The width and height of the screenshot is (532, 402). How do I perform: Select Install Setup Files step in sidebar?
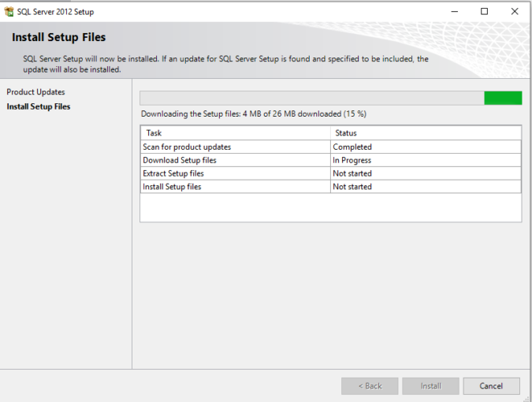[39, 106]
